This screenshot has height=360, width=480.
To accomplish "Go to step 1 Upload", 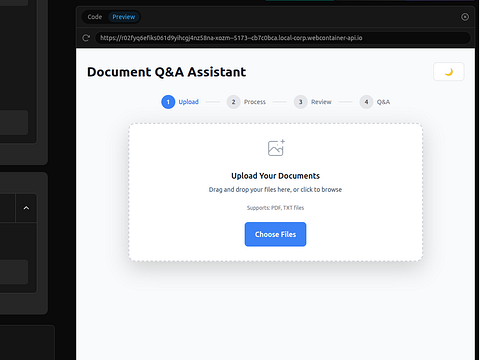I will coord(180,102).
